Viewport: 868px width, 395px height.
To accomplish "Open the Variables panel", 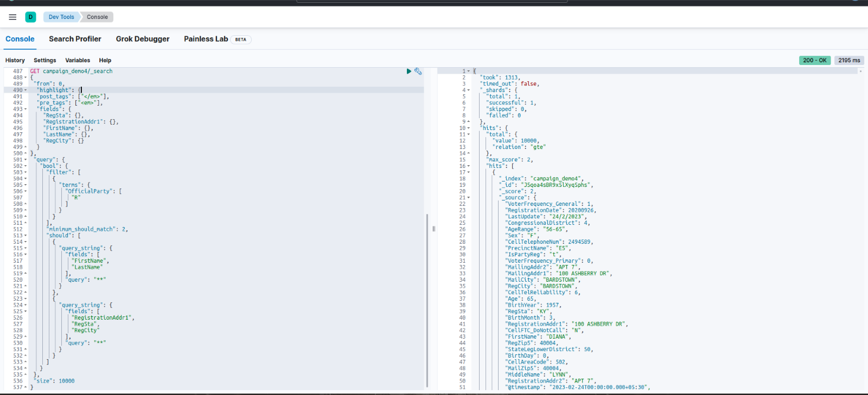I will (x=78, y=60).
